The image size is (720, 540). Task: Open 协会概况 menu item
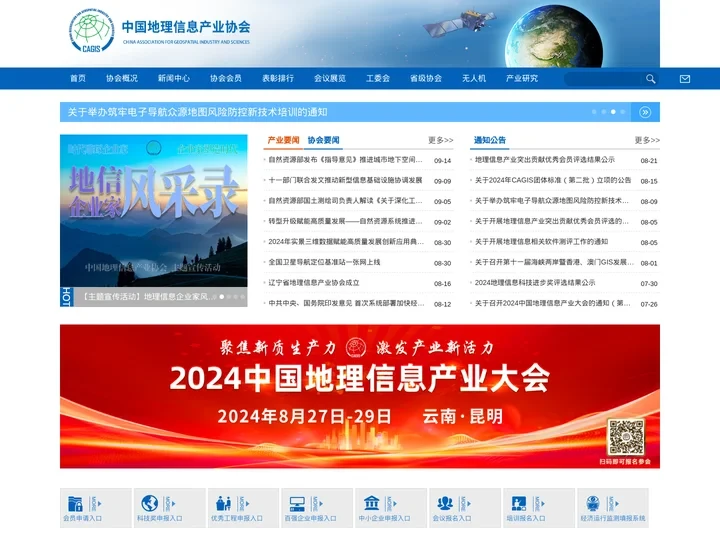pos(122,79)
